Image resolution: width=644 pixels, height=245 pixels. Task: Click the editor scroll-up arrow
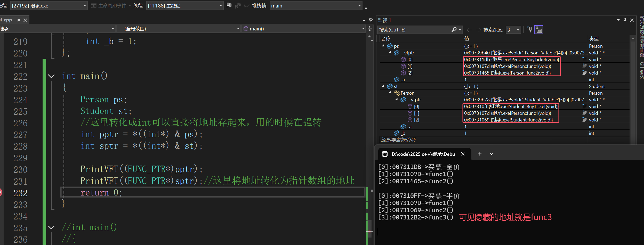[x=369, y=37]
